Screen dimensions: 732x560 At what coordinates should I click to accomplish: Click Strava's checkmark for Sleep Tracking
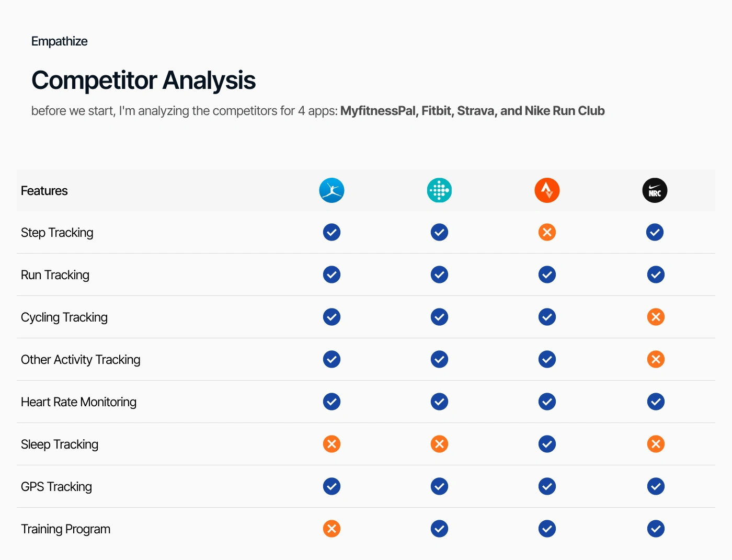[547, 444]
